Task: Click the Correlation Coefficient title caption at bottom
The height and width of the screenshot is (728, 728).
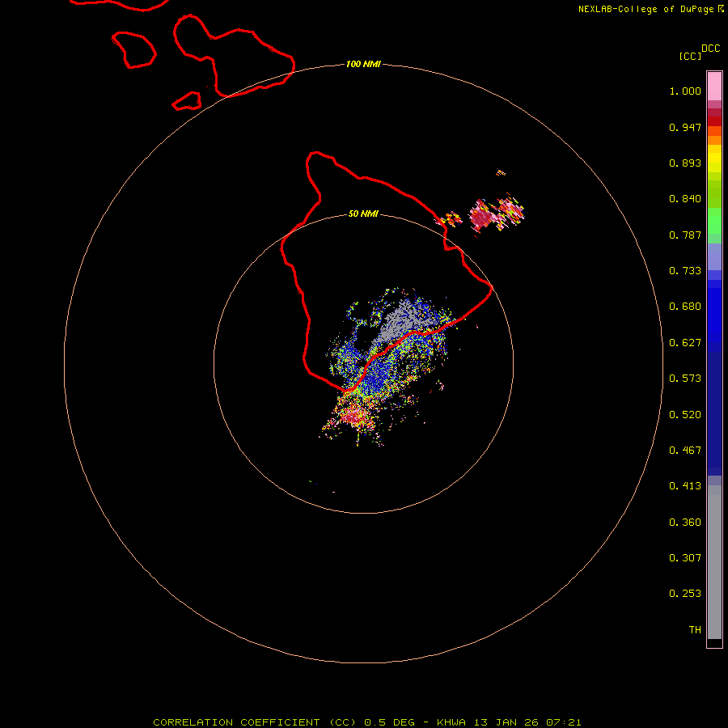Action: click(366, 722)
